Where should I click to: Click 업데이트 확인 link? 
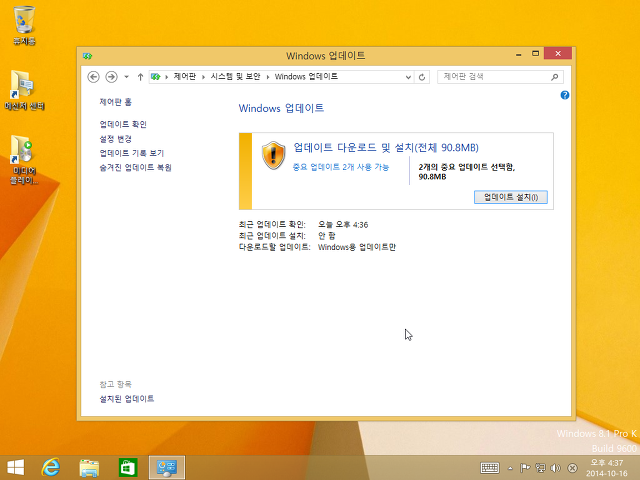[123, 124]
